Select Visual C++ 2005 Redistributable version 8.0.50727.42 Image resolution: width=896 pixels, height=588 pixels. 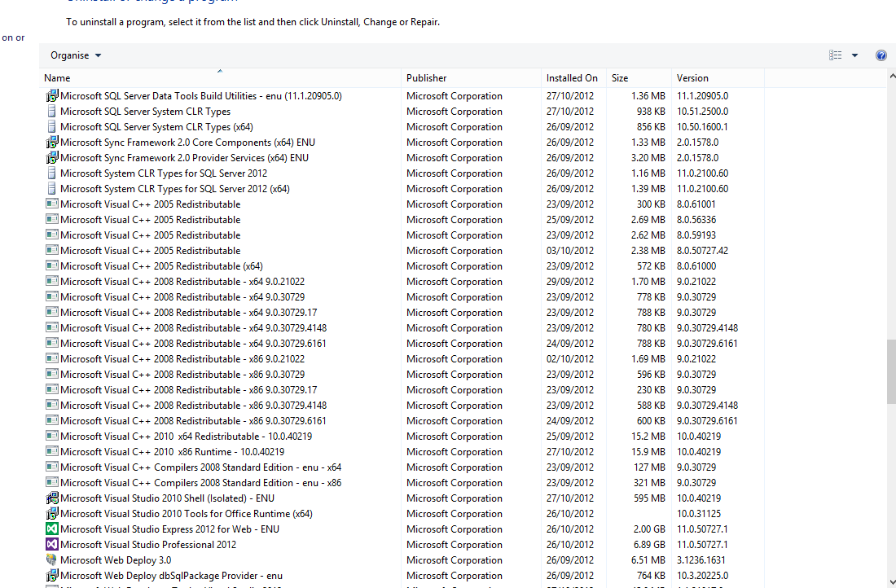151,251
